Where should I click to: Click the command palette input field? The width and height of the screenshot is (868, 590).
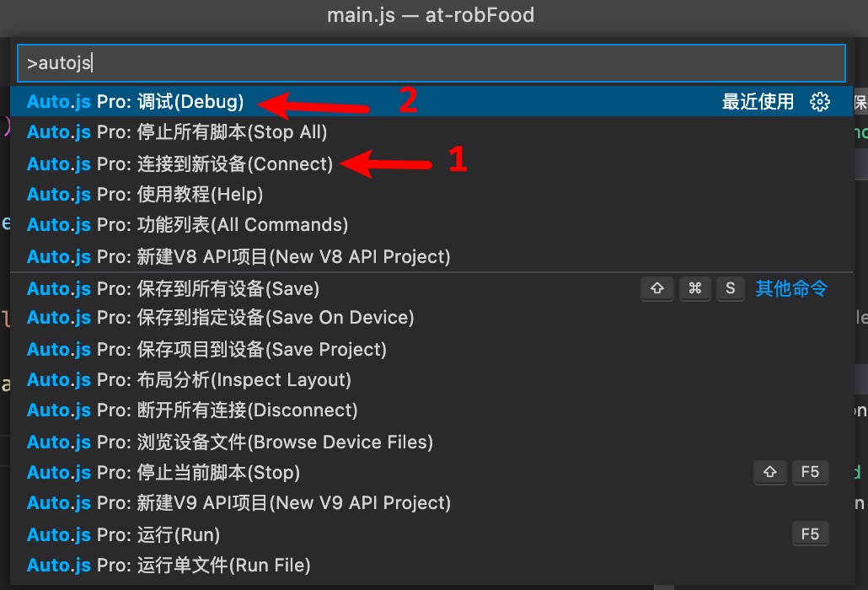(x=431, y=63)
